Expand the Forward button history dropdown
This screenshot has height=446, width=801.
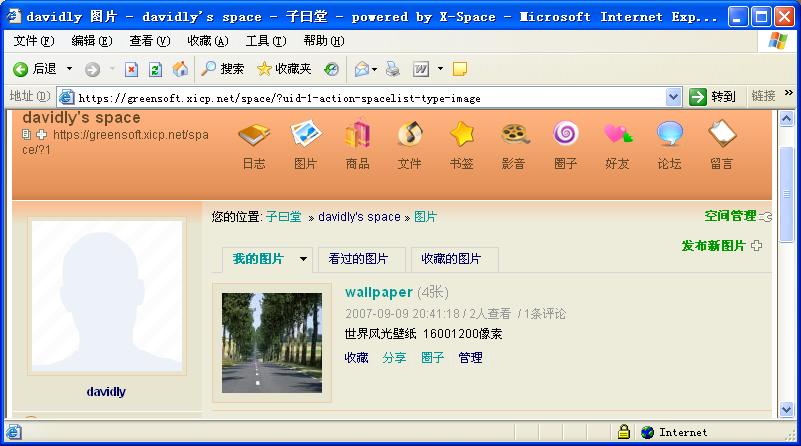click(x=112, y=68)
